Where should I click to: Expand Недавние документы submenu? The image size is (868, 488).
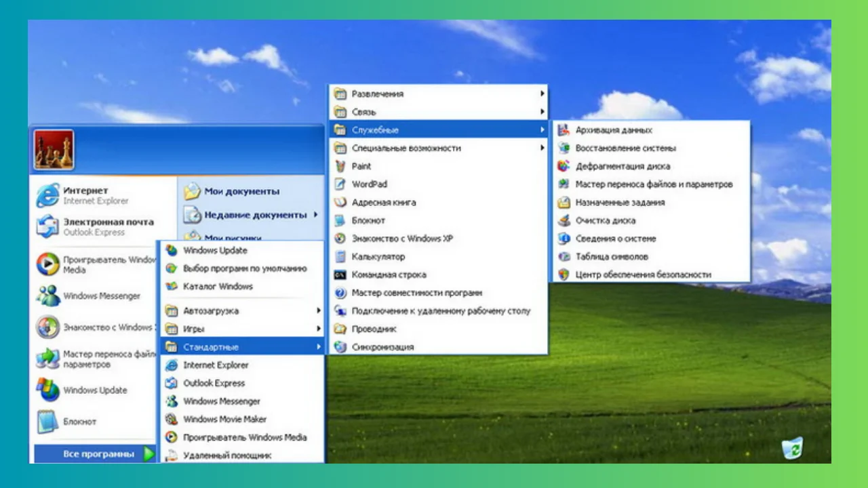click(x=251, y=215)
